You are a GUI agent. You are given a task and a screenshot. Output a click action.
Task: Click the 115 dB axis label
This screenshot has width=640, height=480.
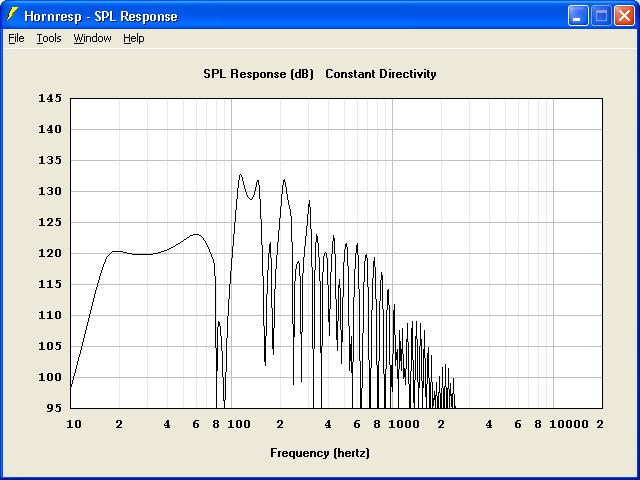click(x=50, y=284)
